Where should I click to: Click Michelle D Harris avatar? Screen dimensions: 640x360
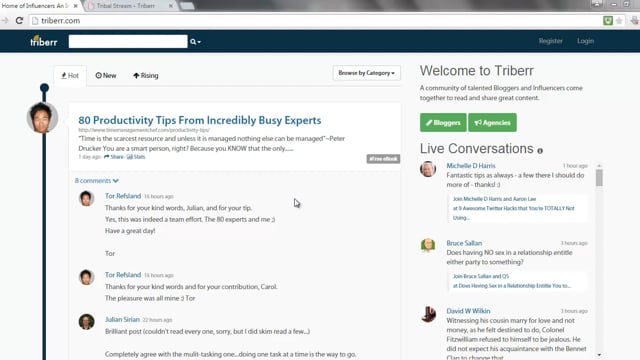click(428, 169)
